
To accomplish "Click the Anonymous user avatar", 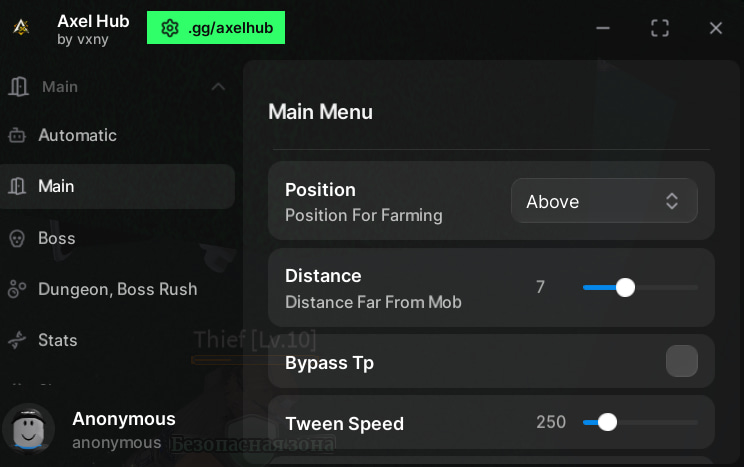I will coord(28,429).
